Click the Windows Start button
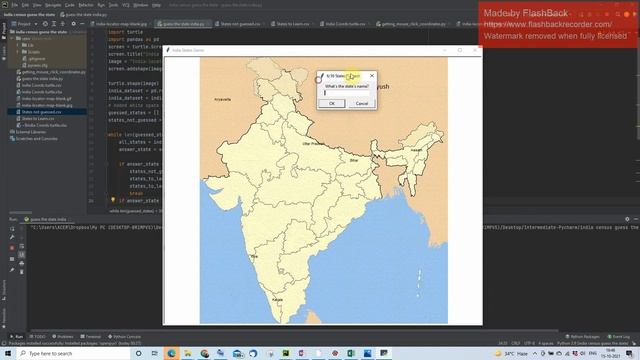The image size is (640, 360). click(x=8, y=353)
